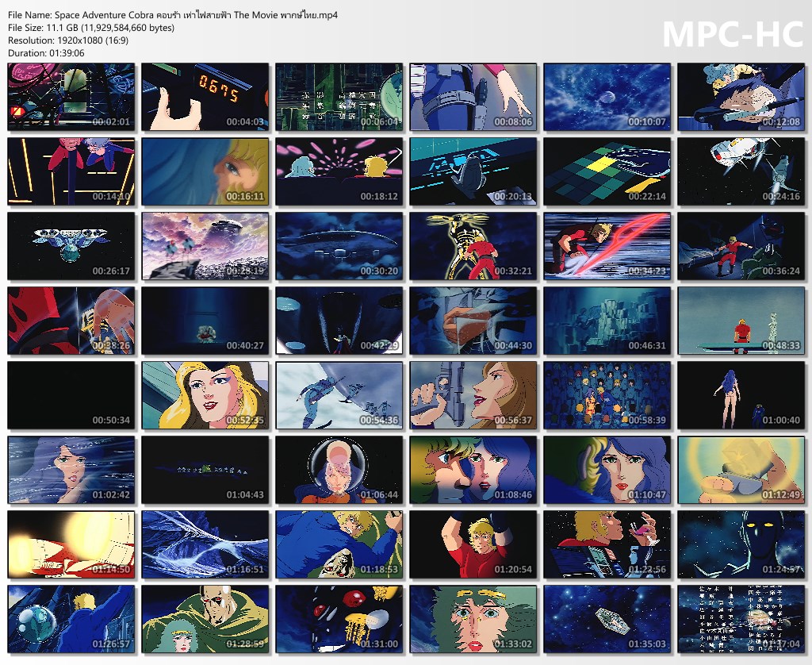Choose the snow skiing frame at 00:54:36
812x665 pixels.
339,395
